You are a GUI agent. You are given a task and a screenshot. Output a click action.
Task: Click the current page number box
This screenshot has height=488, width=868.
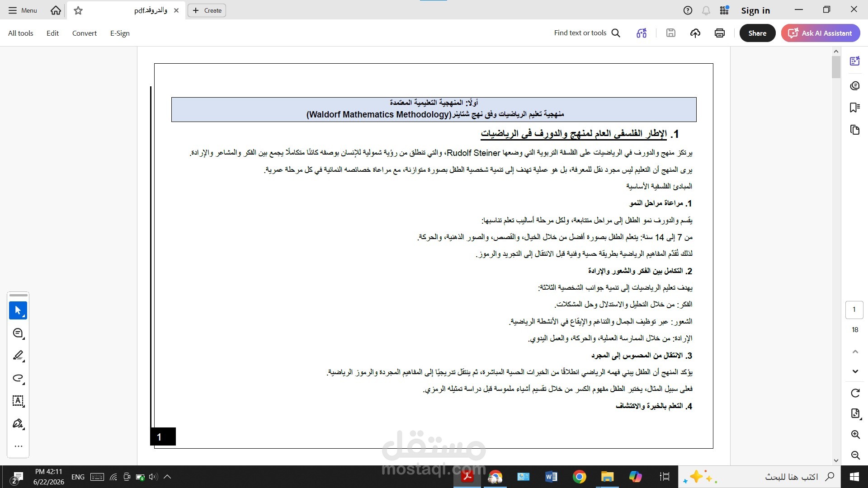point(854,310)
